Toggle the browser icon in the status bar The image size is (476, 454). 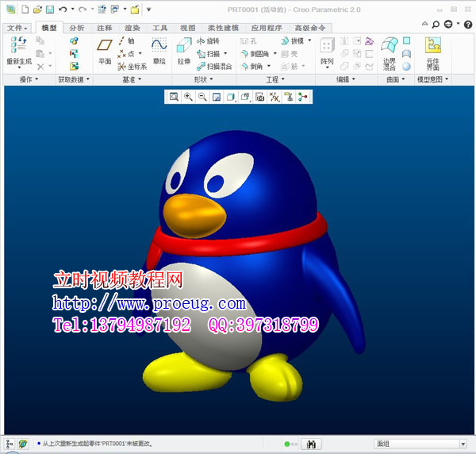(23, 444)
